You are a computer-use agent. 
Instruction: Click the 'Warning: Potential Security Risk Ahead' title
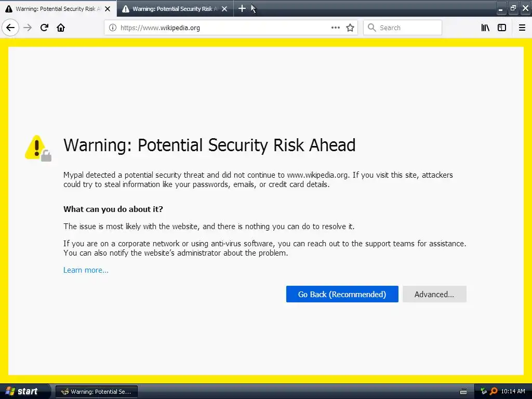pyautogui.click(x=209, y=145)
